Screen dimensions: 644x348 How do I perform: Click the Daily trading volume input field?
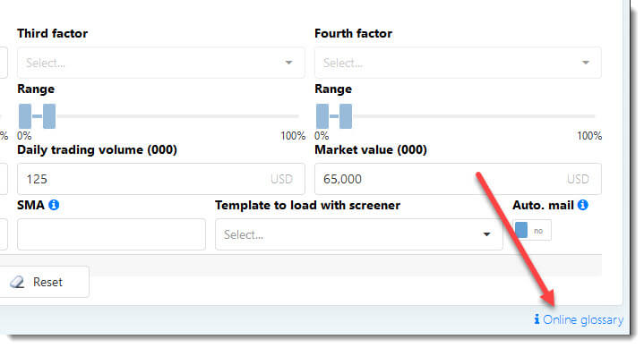160,179
